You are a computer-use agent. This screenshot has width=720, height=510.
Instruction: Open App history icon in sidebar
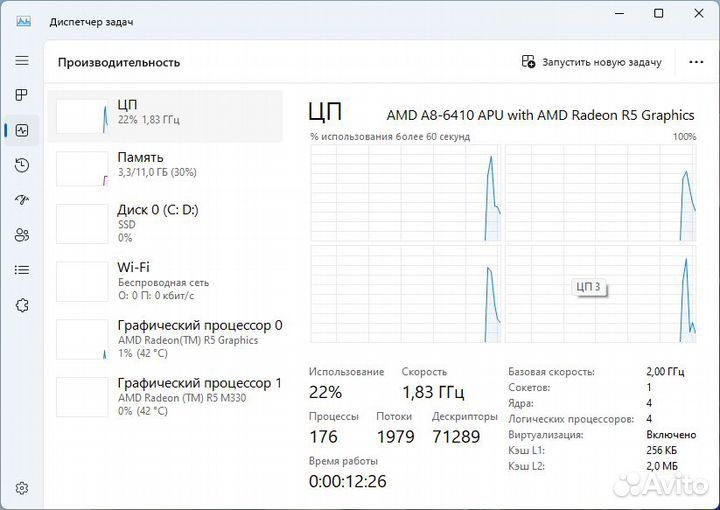22,165
